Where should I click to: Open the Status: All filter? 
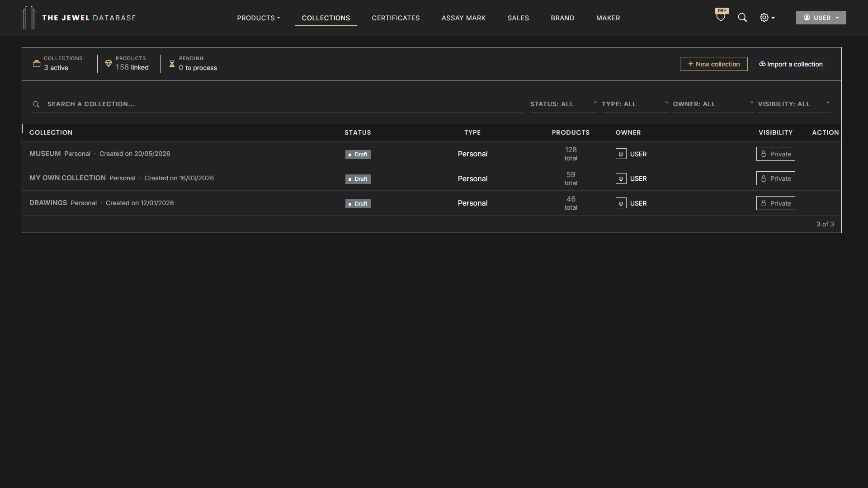coord(564,104)
